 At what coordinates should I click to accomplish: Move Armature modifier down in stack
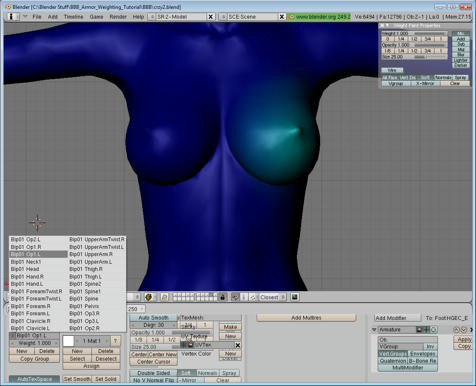[463, 330]
